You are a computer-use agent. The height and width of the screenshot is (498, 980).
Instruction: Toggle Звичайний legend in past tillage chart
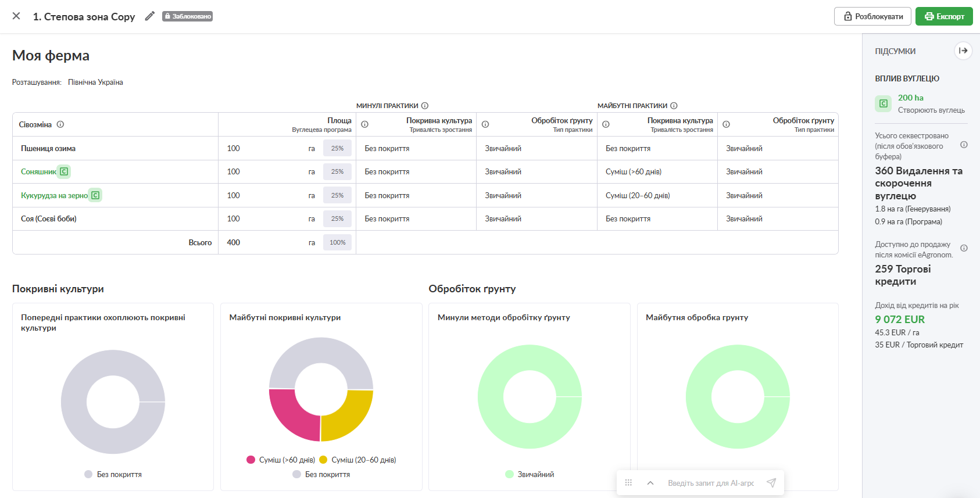(530, 474)
